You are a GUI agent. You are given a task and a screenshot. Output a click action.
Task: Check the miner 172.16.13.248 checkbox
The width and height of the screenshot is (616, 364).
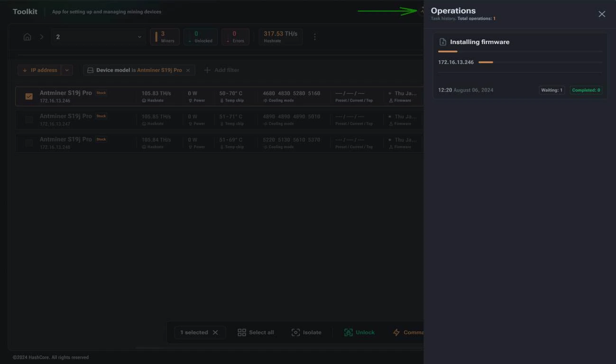tap(29, 143)
